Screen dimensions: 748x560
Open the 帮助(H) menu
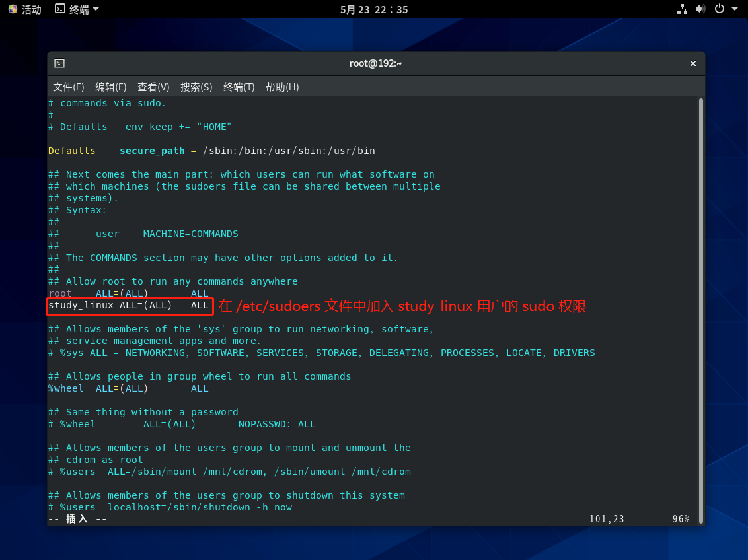(282, 87)
